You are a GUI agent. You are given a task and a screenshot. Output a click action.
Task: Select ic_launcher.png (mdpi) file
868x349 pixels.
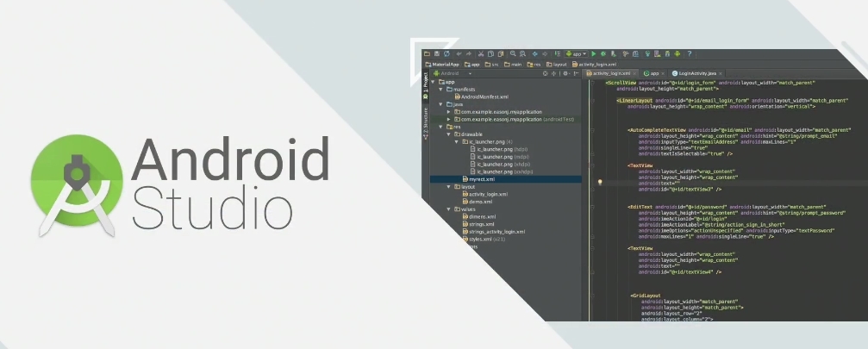tap(501, 157)
